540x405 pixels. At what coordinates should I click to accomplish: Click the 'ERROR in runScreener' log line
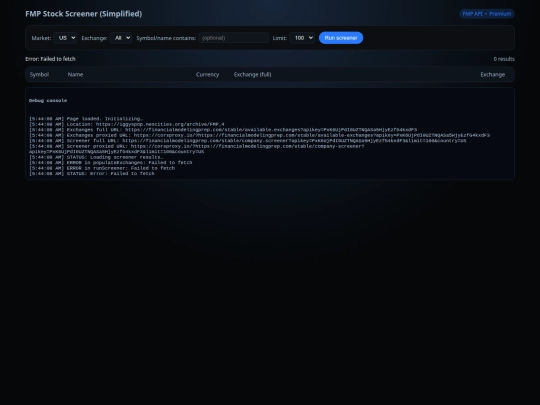pos(102,168)
